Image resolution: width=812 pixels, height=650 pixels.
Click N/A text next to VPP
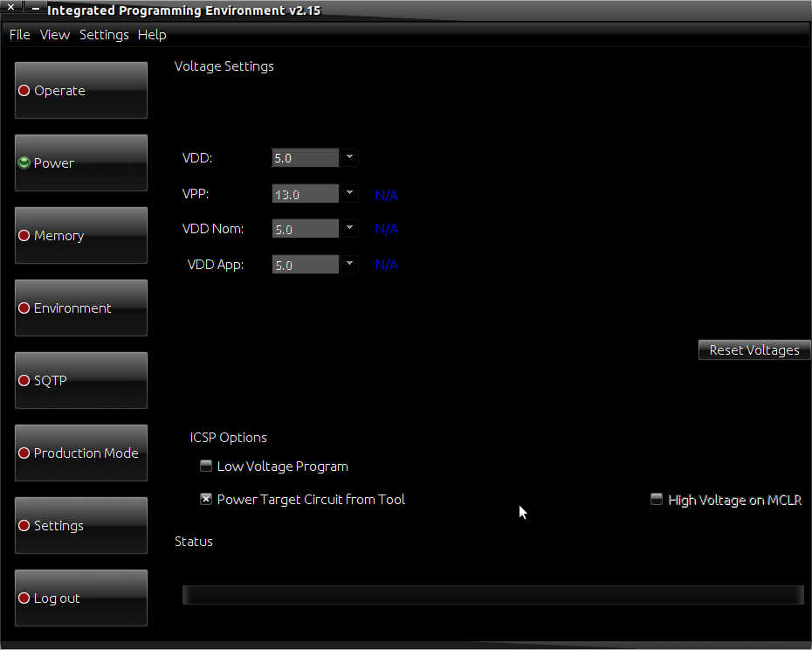(386, 195)
